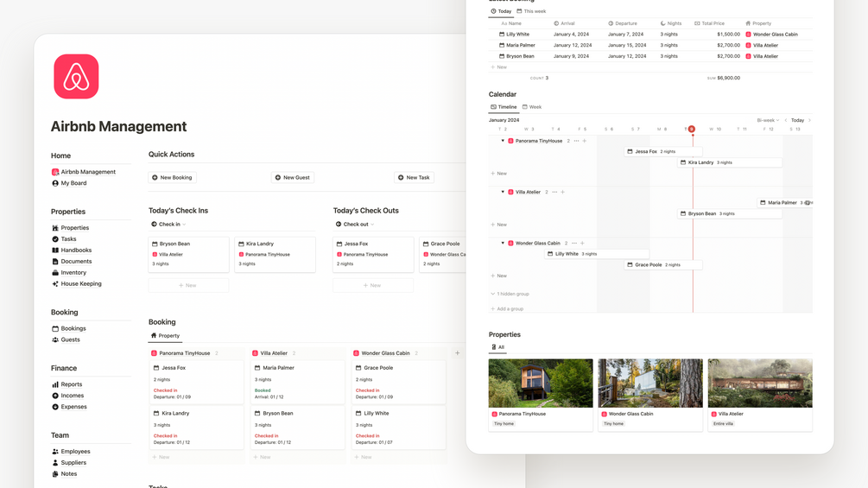Open Bookings calendar icon in sidebar
Image resolution: width=868 pixels, height=488 pixels.
[55, 329]
